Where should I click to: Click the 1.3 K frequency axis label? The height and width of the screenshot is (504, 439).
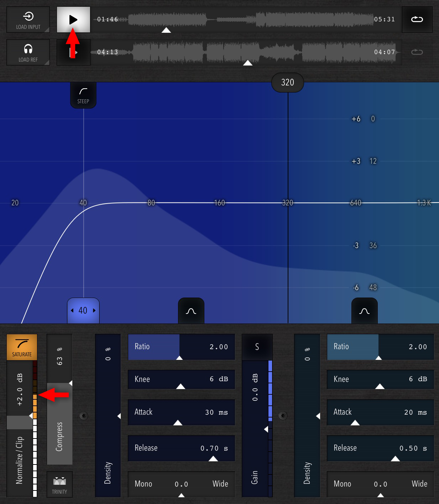click(x=424, y=203)
